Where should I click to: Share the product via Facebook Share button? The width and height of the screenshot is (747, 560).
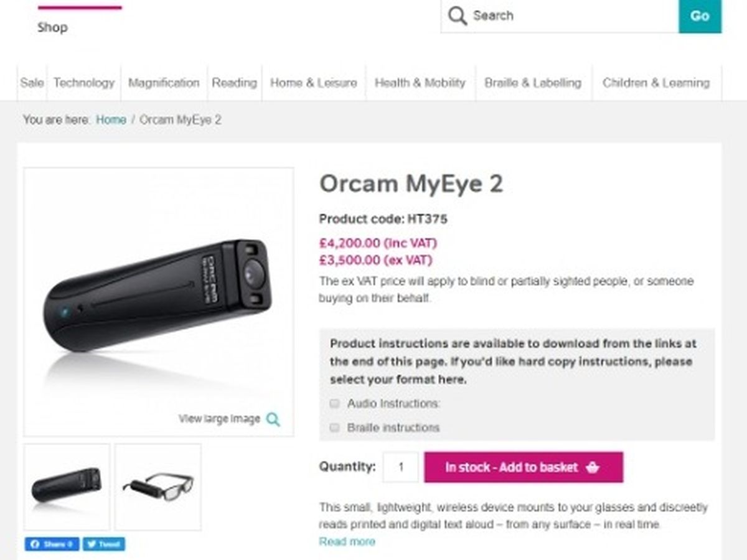coord(52,544)
